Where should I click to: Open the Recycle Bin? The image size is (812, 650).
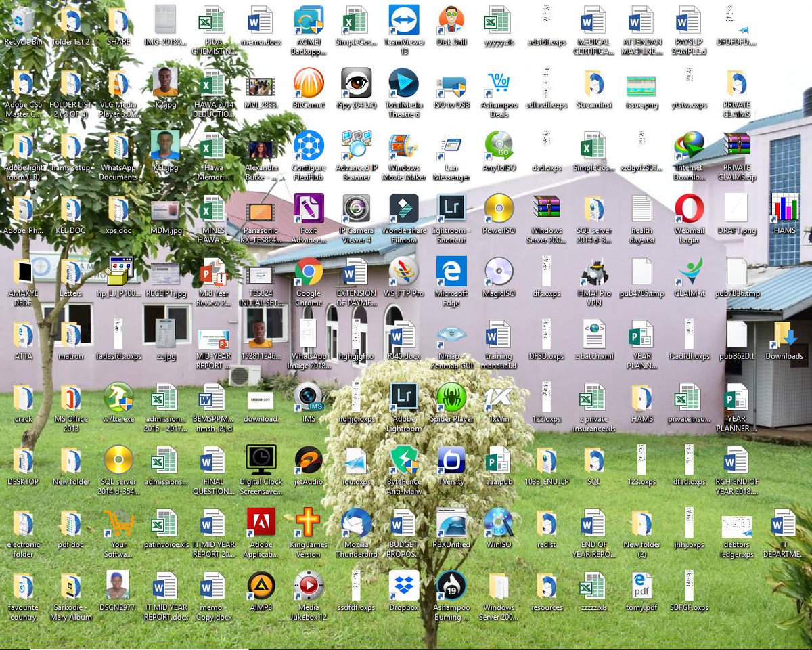23,20
